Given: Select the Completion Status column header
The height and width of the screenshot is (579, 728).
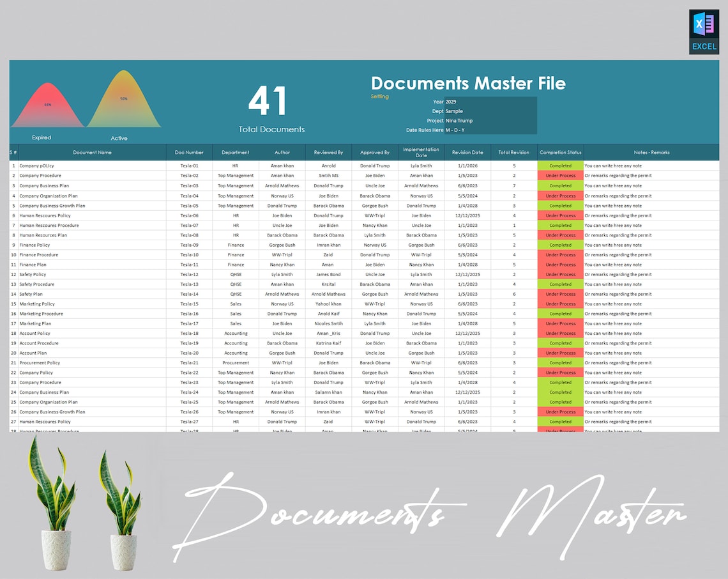Looking at the screenshot, I should 561,152.
